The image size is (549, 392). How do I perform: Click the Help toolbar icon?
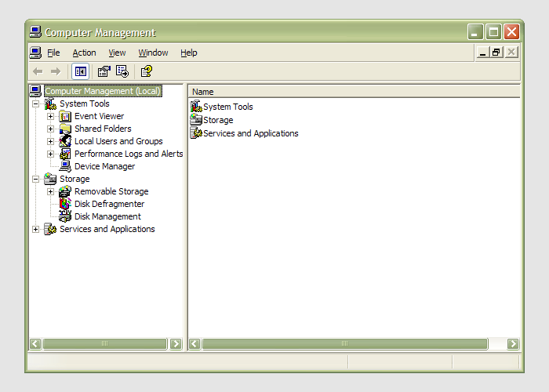[147, 71]
